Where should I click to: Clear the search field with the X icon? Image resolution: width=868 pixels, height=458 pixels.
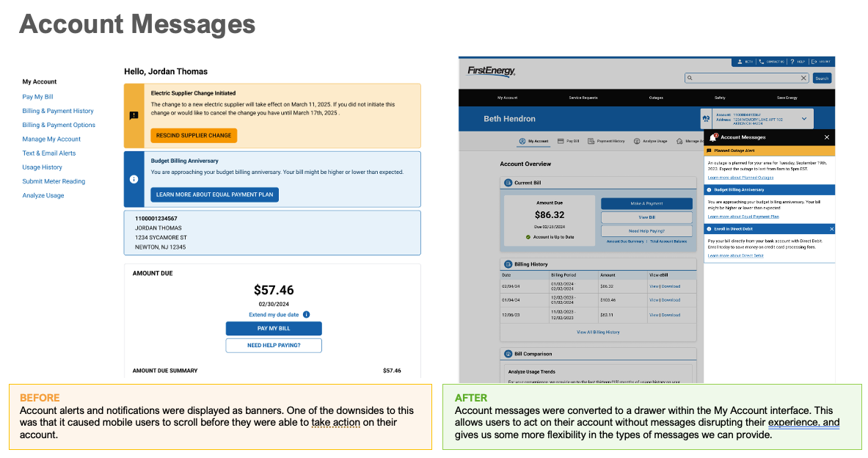point(803,78)
